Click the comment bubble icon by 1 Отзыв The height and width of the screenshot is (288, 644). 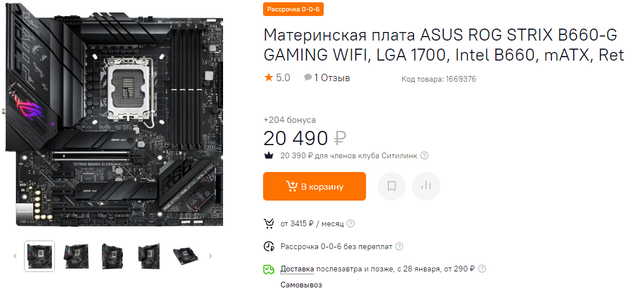[x=308, y=78]
